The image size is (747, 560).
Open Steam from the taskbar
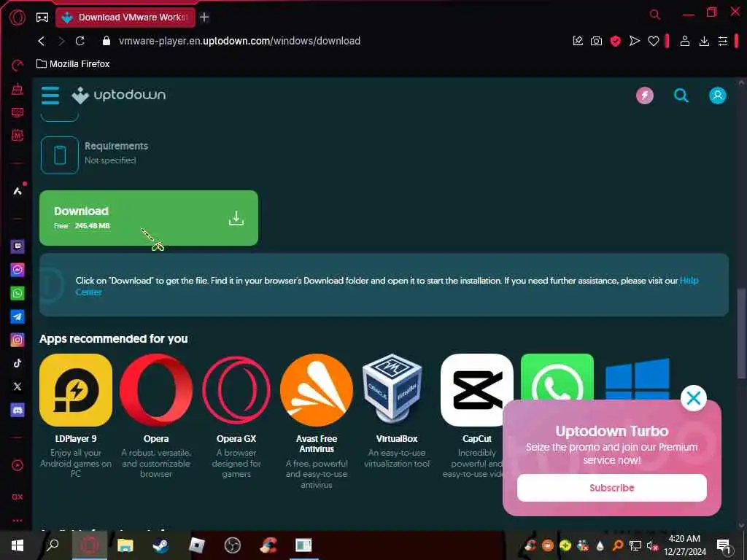point(160,545)
